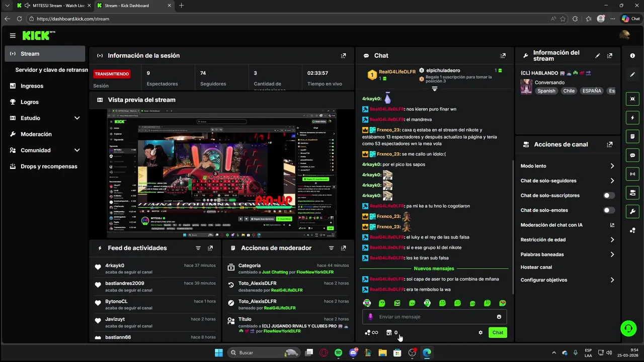Open Modo lento options
644x362 pixels.
tap(568, 166)
